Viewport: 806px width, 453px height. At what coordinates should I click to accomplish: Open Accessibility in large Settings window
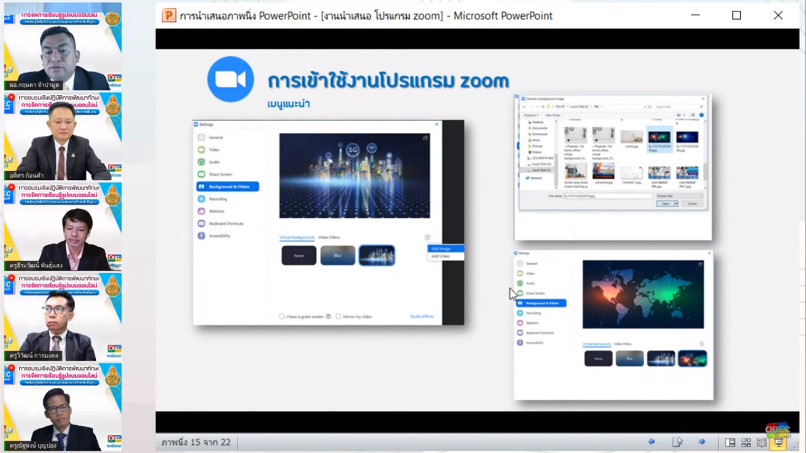tap(219, 236)
